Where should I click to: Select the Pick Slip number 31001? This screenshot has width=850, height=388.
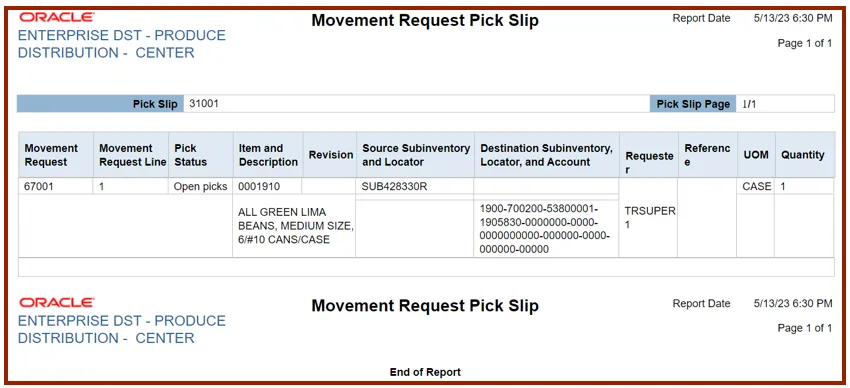point(204,104)
